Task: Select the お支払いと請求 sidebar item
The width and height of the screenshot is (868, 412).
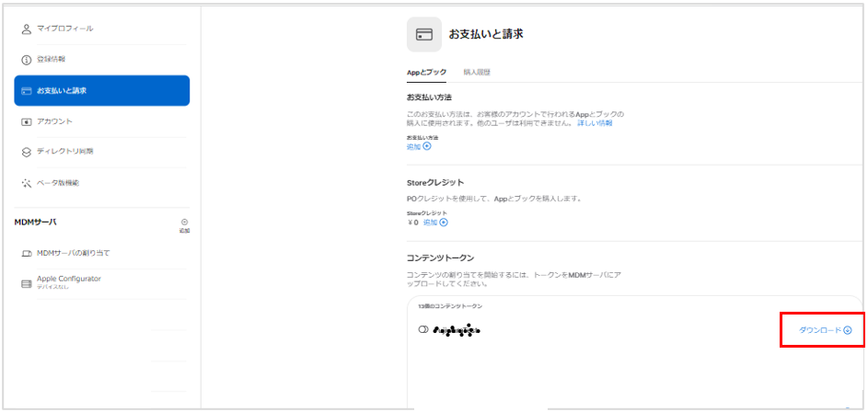Action: point(102,91)
